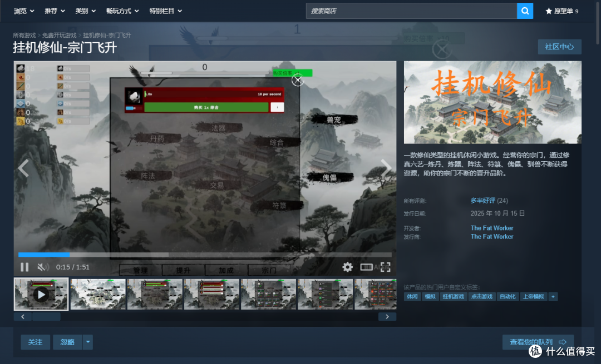Screen dimensions: 601x364
Task: Move thumbnail strip left with arrow button
Action: coord(23,317)
